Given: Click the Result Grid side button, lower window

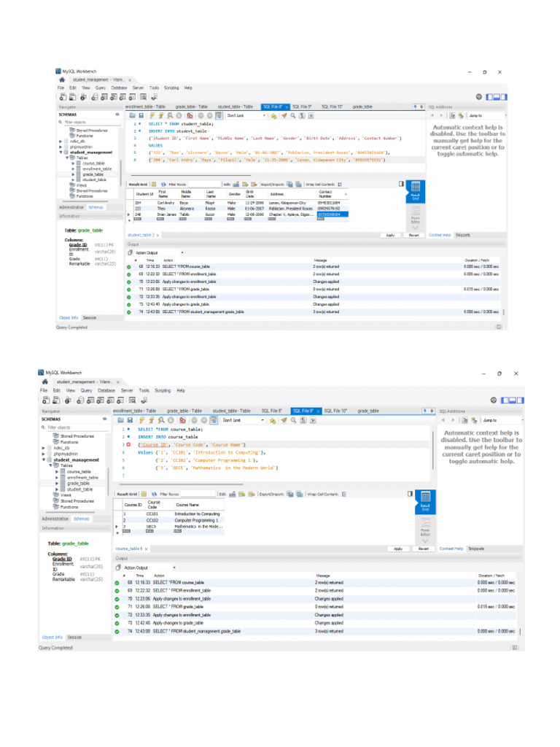Looking at the screenshot, I should pos(425,501).
